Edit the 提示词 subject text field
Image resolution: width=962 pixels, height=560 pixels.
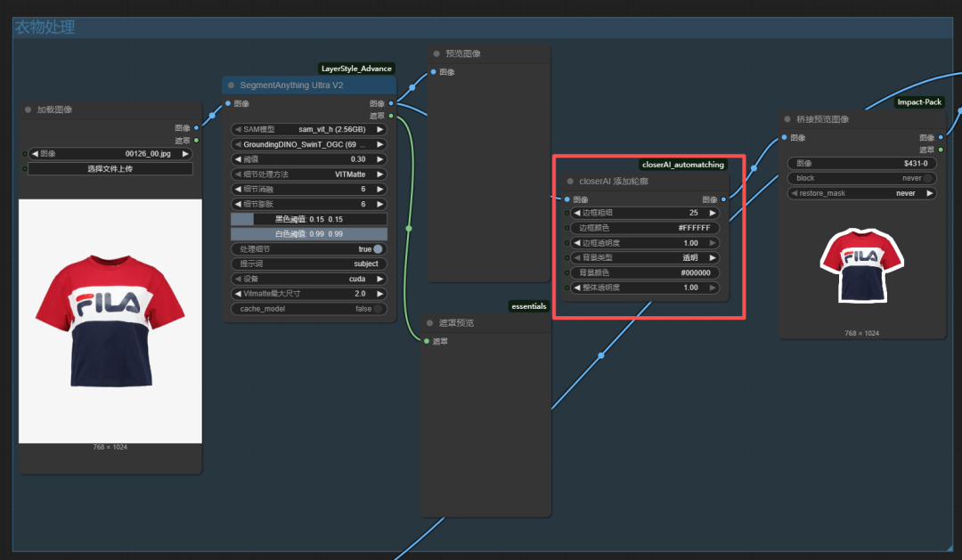pos(308,264)
